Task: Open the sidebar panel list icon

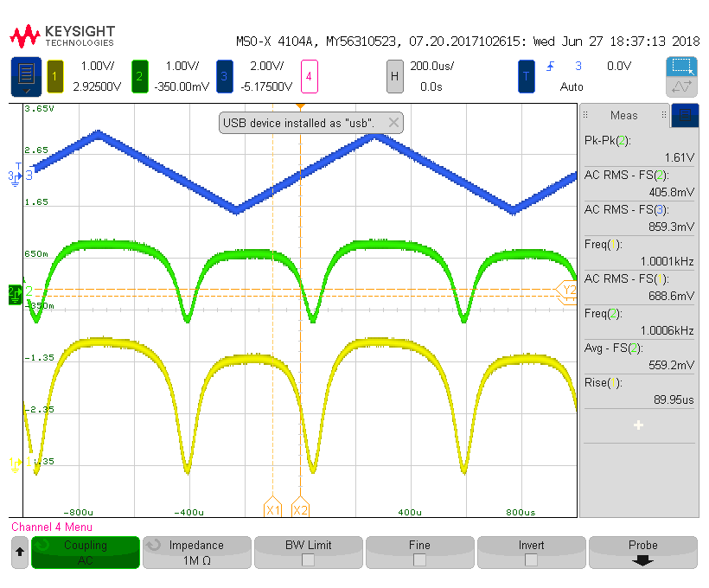Action: 685,115
